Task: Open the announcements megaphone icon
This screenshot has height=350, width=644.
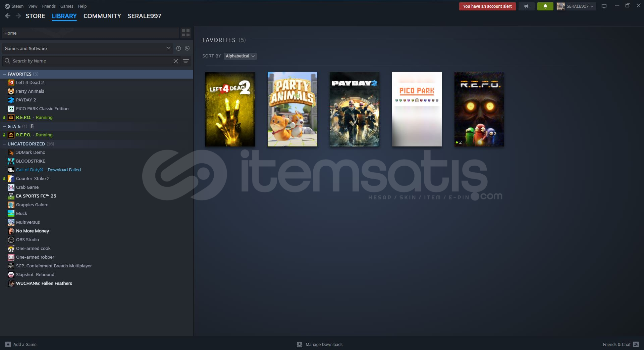Action: [527, 6]
